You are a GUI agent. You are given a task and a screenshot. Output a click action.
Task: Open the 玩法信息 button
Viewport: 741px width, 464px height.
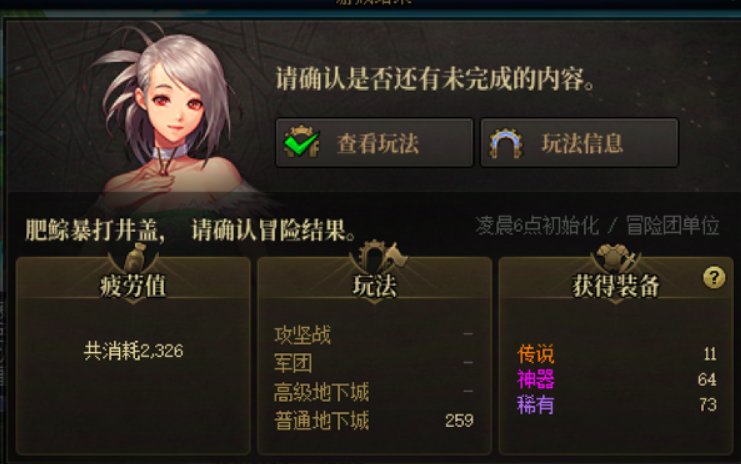[x=579, y=143]
